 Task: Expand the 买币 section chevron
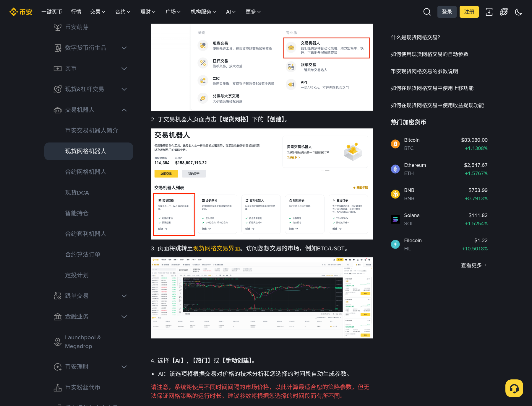coord(124,69)
